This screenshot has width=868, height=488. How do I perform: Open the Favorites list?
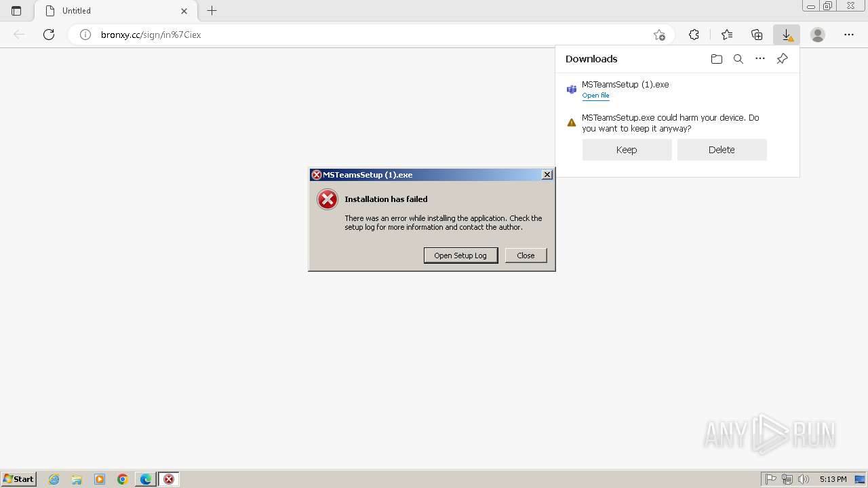[727, 35]
